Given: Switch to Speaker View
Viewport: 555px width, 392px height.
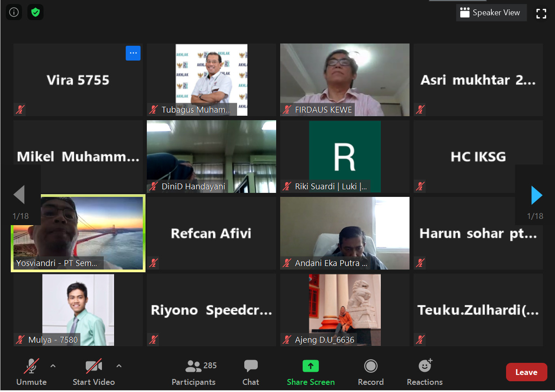Looking at the screenshot, I should pos(491,13).
